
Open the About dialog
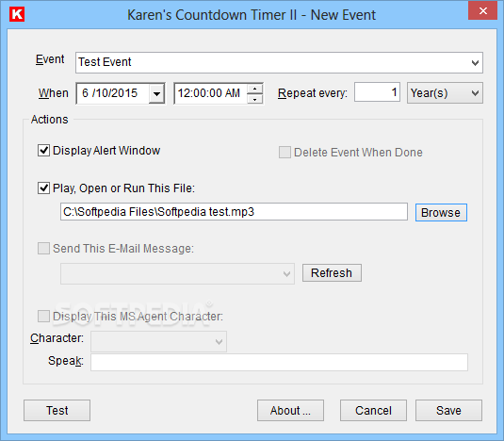(290, 411)
